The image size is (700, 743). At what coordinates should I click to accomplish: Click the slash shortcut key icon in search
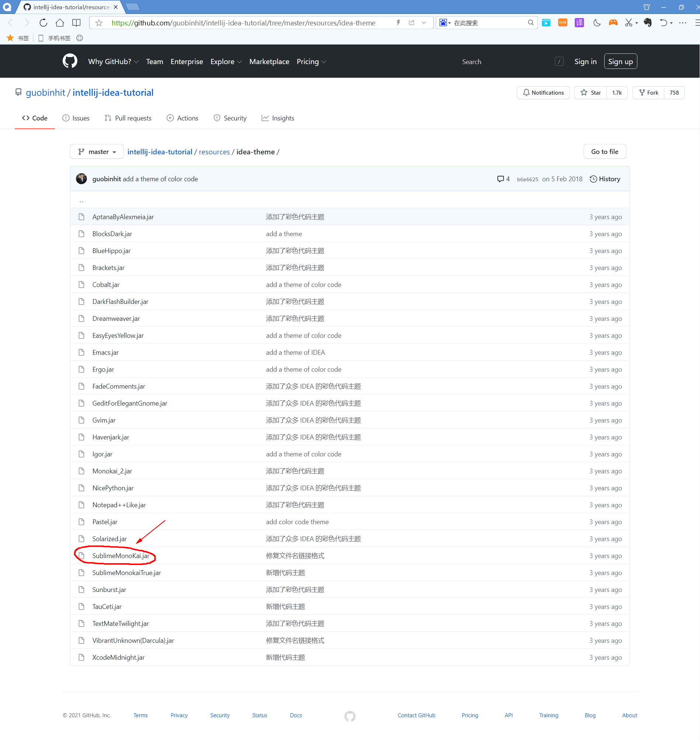click(x=559, y=62)
